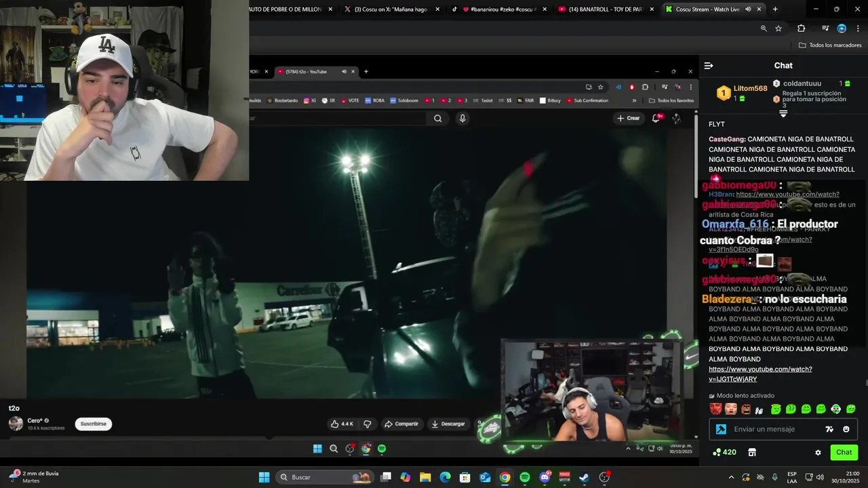The image size is (868, 488).
Task: Collapse the Kick chat panel
Action: (709, 66)
